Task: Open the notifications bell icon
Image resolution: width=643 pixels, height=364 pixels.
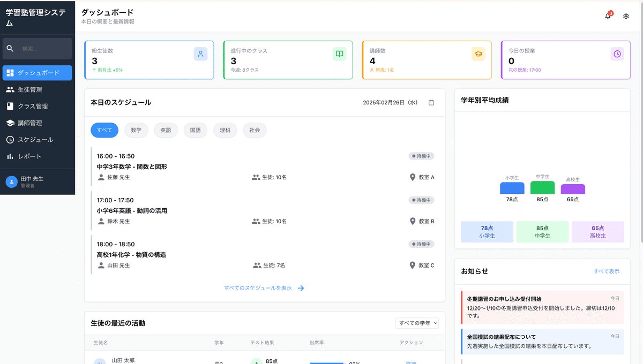Action: tap(608, 17)
